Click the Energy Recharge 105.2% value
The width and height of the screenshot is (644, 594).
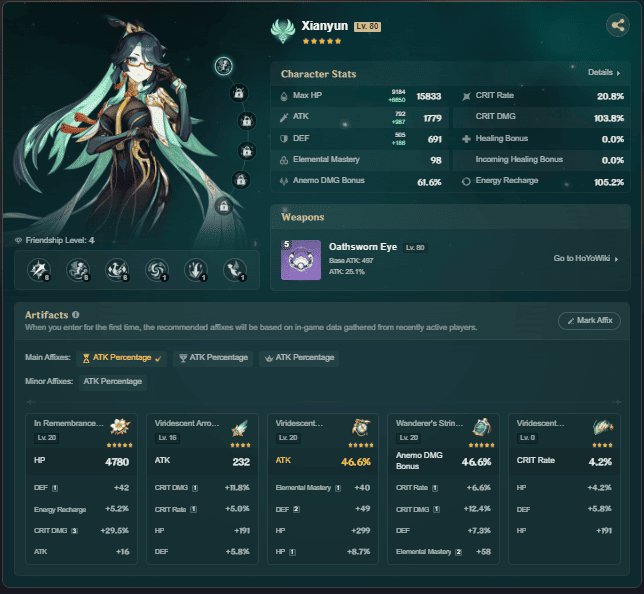[609, 182]
